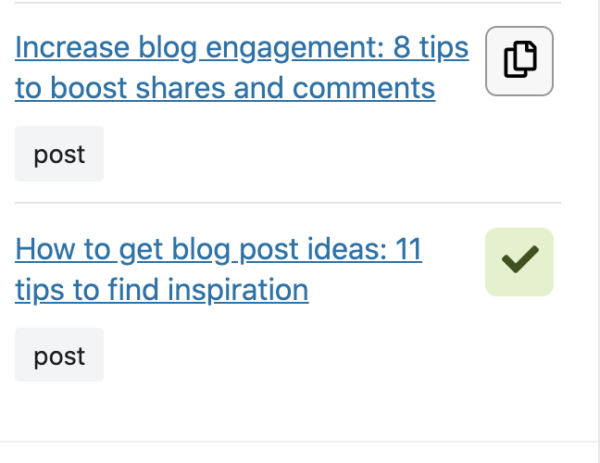Viewport: 600px width, 463px height.
Task: Tap the duplicate-pages icon in the first result
Action: tap(519, 61)
